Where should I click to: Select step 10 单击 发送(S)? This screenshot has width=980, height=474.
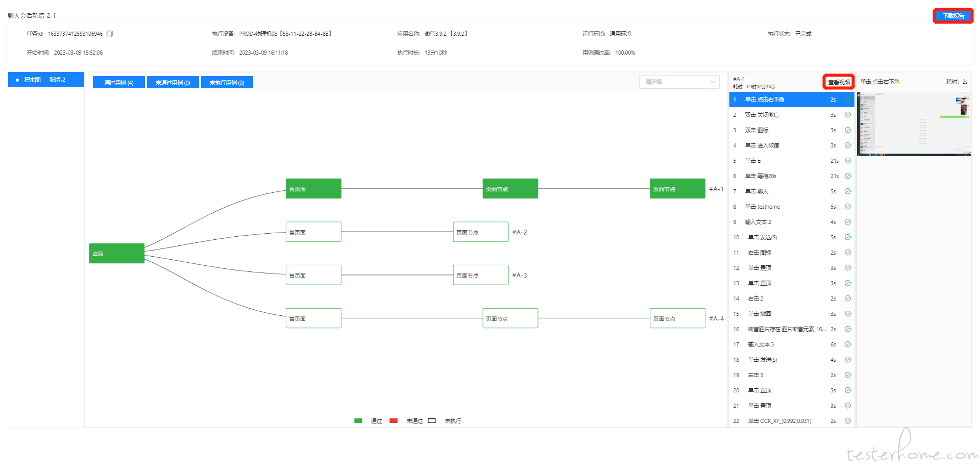point(792,237)
